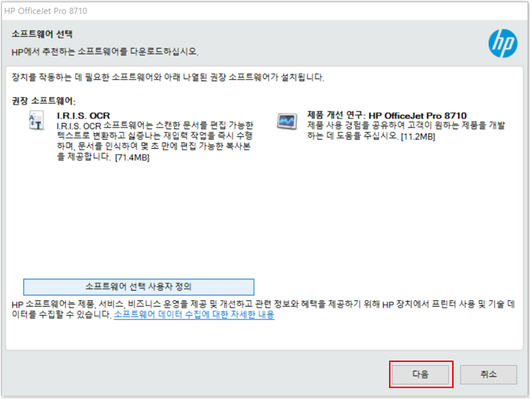This screenshot has width=532, height=399.
Task: Click the [11.2MB] size text
Action: pos(418,136)
